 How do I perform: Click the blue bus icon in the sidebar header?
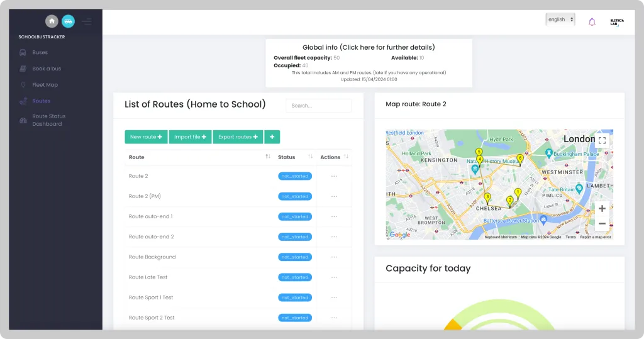68,21
